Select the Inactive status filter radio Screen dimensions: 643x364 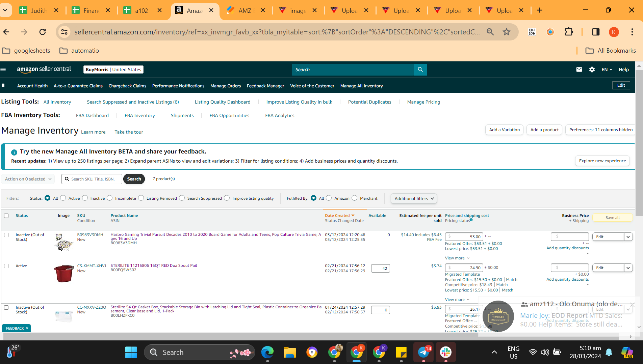tap(85, 198)
